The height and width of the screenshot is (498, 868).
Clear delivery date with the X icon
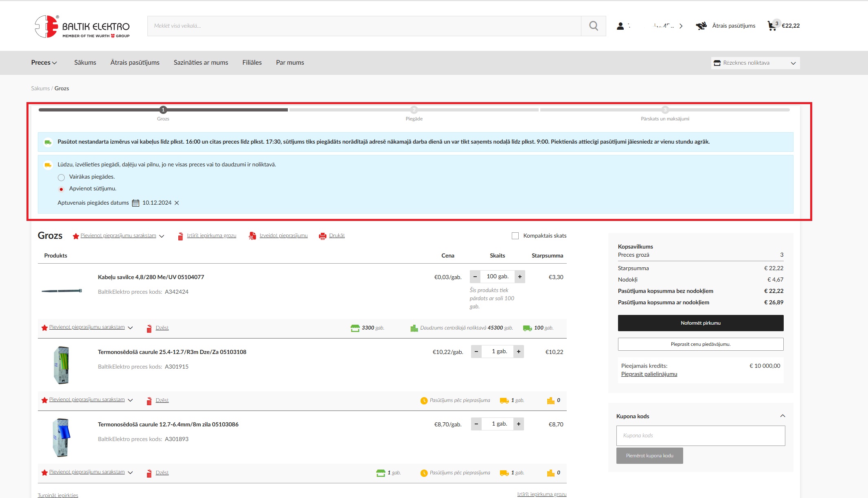(177, 203)
